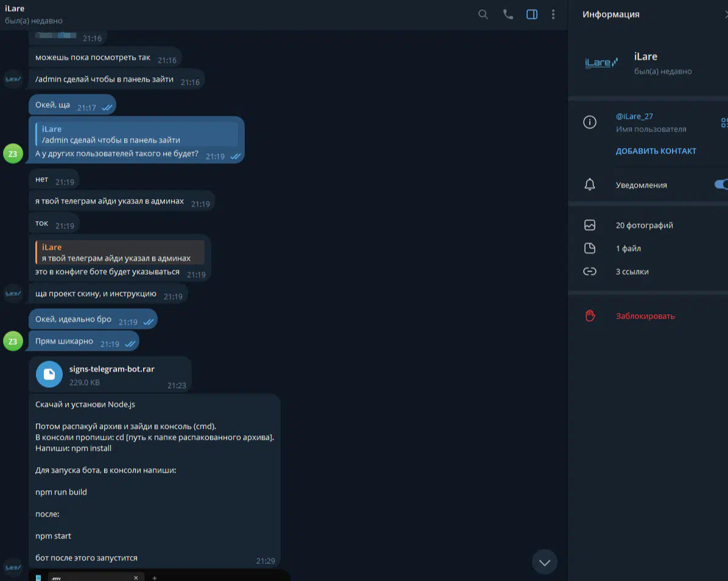Click the @iLare_27 username
The height and width of the screenshot is (581, 728).
click(x=634, y=116)
